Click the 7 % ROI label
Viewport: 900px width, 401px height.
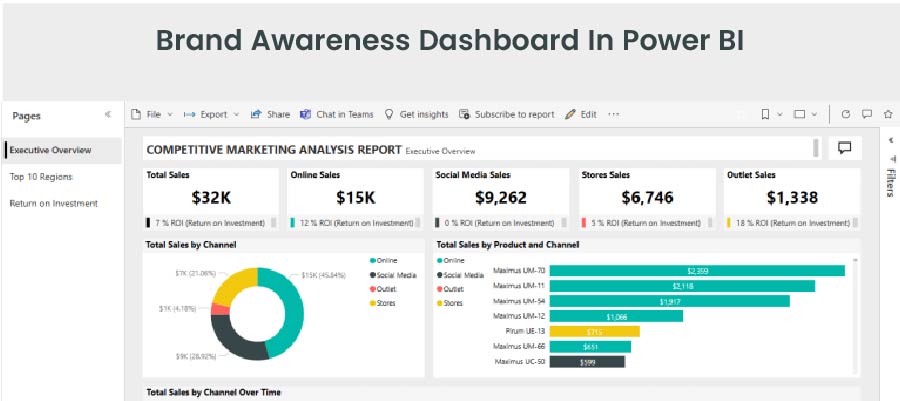pos(210,223)
